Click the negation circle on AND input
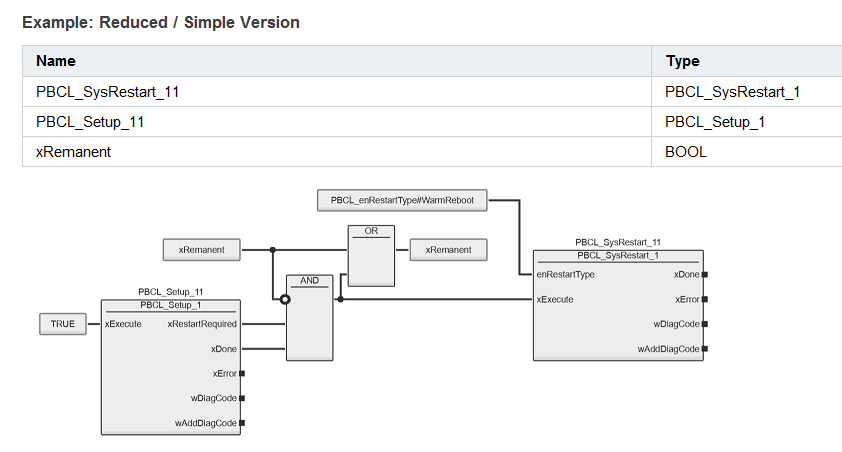The width and height of the screenshot is (842, 452). 285,300
